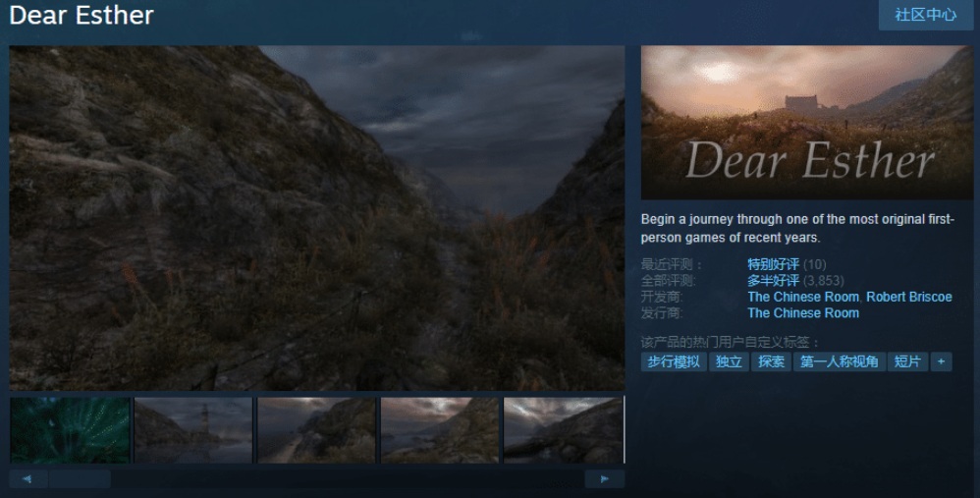
Task: Open the 多半好评 all reviews link
Action: (773, 281)
